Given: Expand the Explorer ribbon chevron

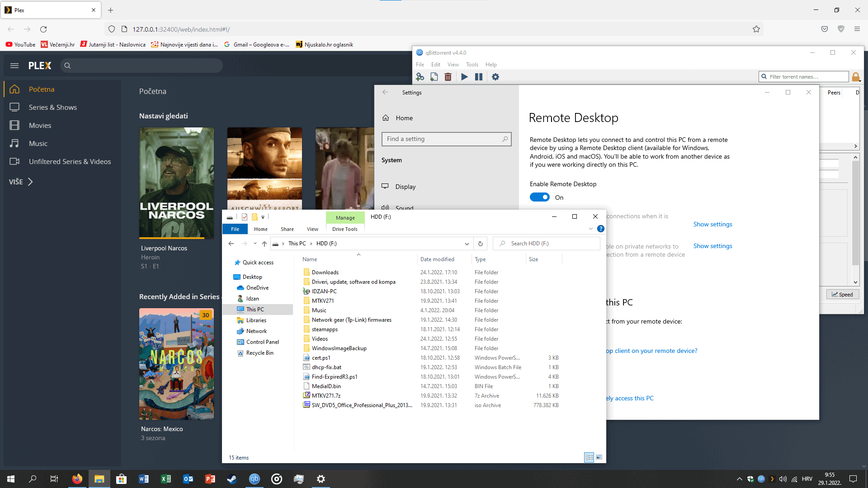Looking at the screenshot, I should point(590,229).
